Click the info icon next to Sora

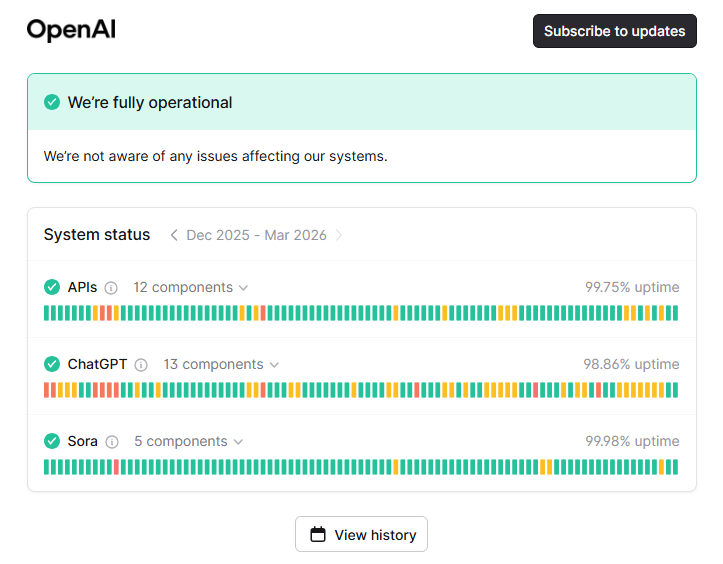(112, 442)
